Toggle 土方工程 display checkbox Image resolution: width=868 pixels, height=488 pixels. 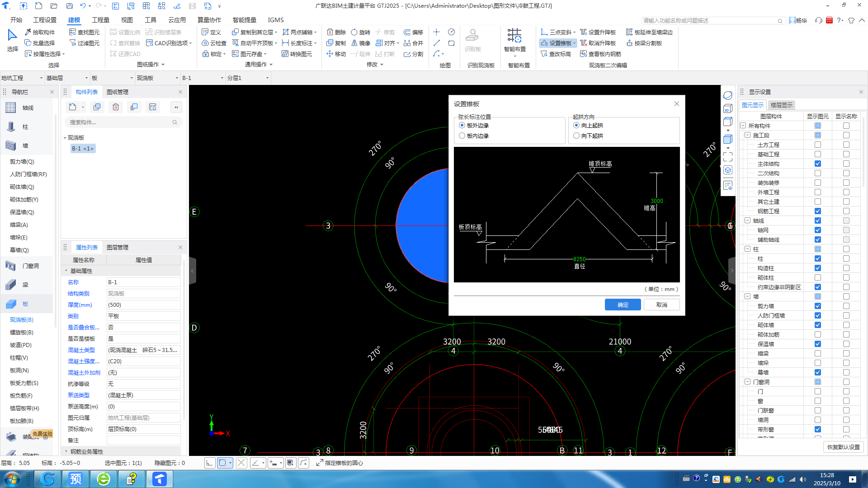817,145
